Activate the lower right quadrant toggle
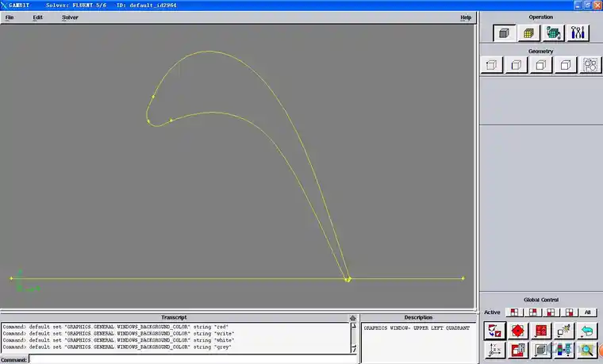The width and height of the screenshot is (603, 364). [569, 312]
